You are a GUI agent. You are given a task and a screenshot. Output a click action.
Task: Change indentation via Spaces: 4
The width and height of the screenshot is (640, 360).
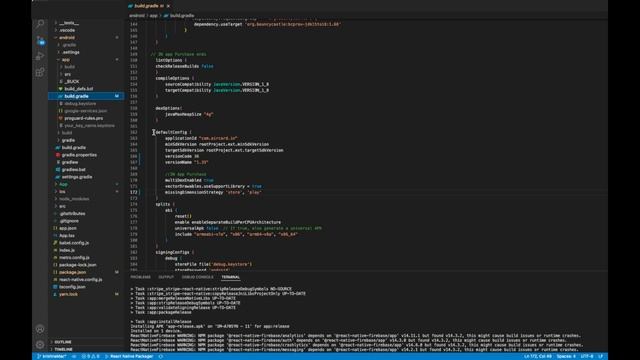pos(566,356)
